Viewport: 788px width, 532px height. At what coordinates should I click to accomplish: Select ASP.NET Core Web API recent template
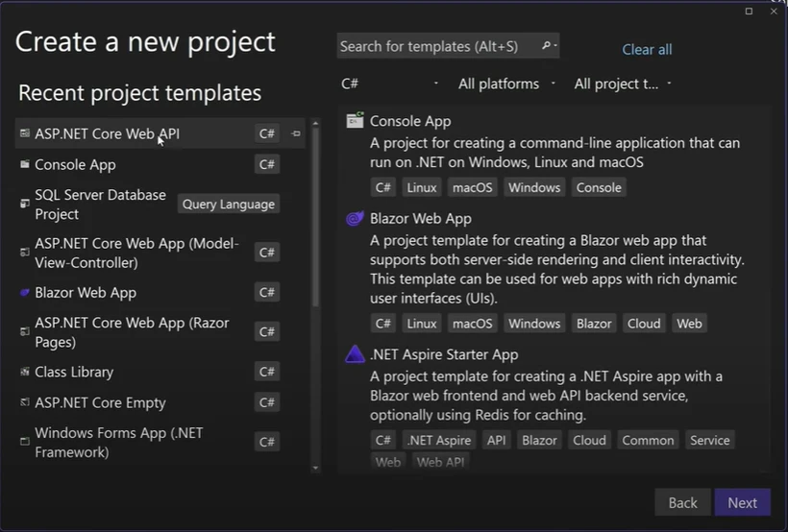160,133
